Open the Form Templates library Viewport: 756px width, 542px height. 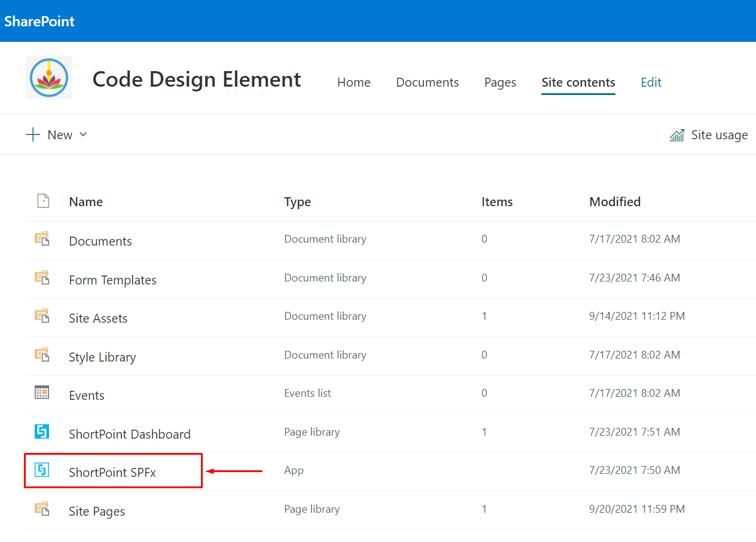(x=112, y=280)
